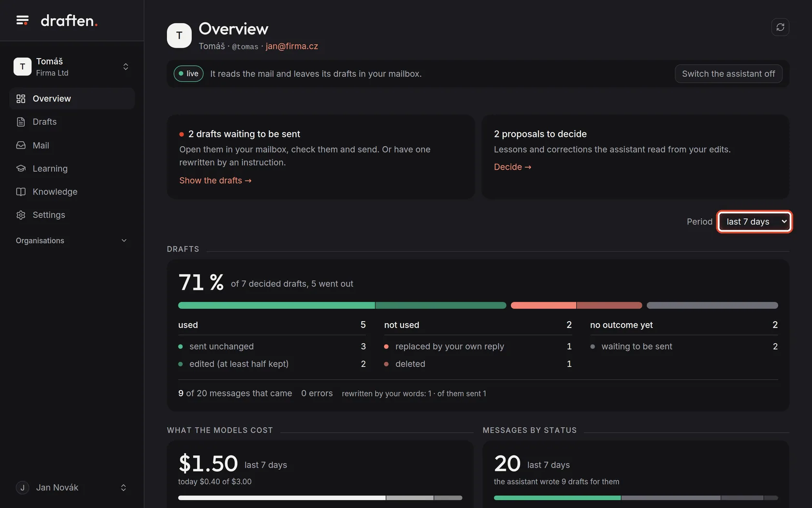Click the large T avatar beside Overview
812x508 pixels.
coord(179,35)
